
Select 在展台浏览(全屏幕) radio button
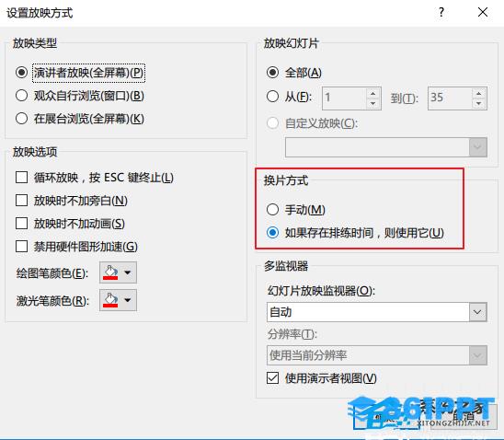[21, 119]
